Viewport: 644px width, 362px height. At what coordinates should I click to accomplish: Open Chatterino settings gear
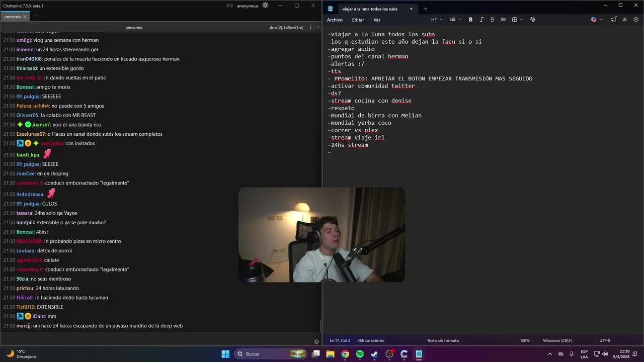pyautogui.click(x=265, y=6)
